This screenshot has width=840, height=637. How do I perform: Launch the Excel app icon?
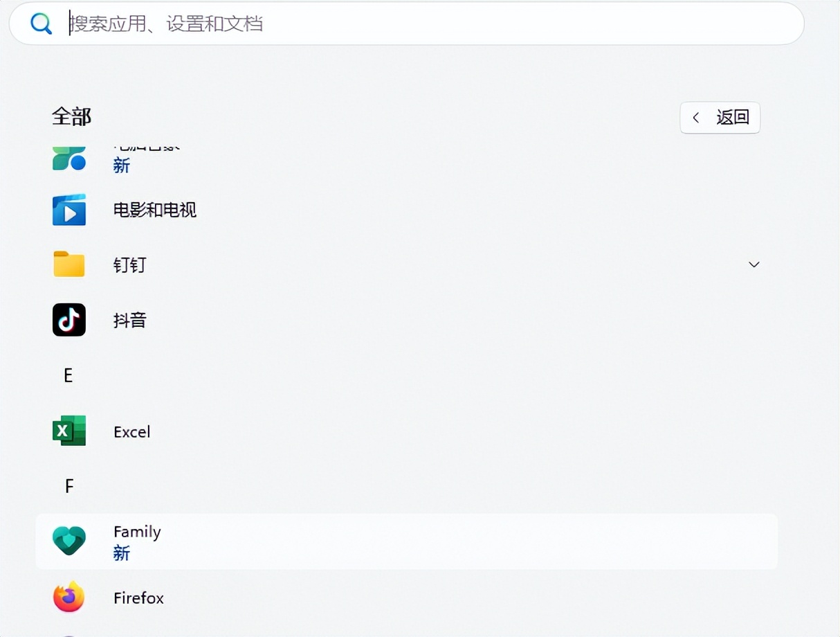point(69,431)
